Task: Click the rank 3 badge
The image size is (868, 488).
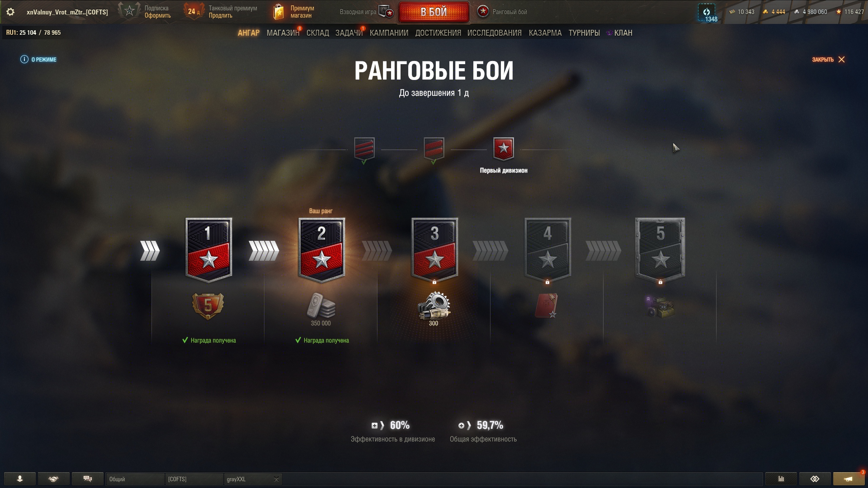Action: click(434, 250)
